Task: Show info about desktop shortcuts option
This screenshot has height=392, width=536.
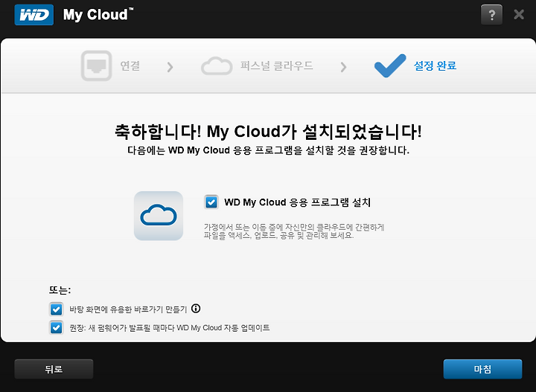Action: point(196,309)
